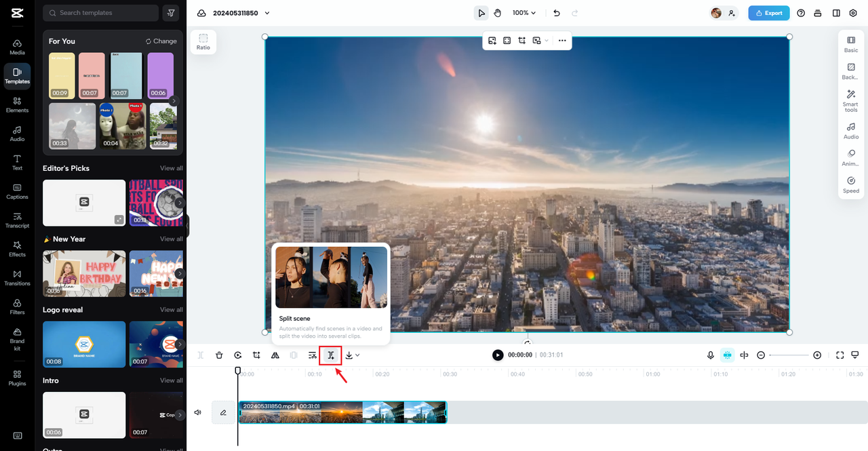Open the Plugins panel
Image resolution: width=868 pixels, height=451 pixels.
click(x=17, y=378)
